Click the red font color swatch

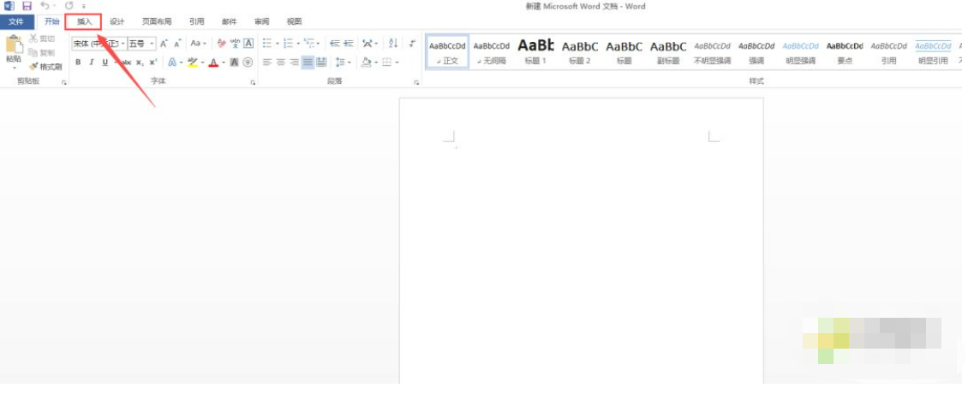[213, 62]
